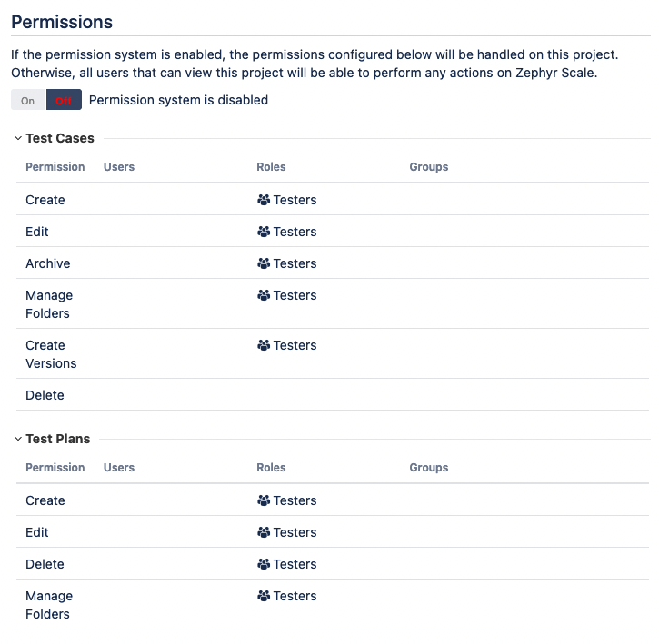Screen dimensions: 659x644
Task: Switch the permission system On
Action: coord(28,100)
